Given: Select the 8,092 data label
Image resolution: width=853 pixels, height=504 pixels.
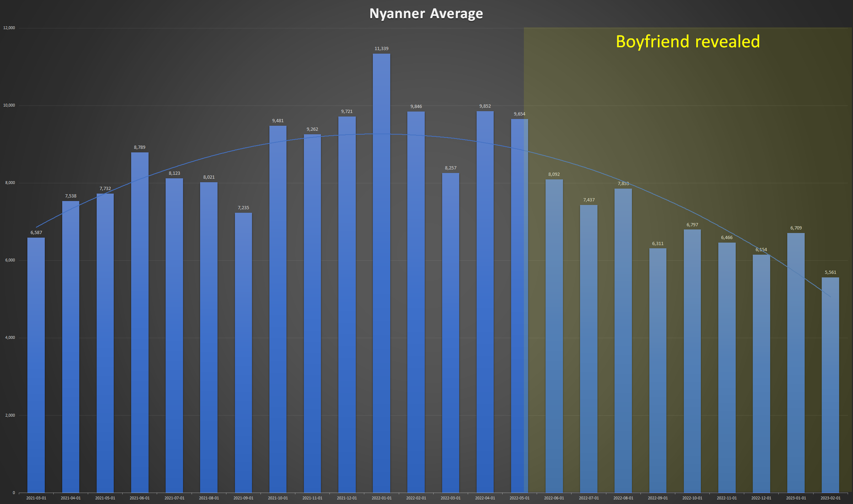Looking at the screenshot, I should coord(554,174).
